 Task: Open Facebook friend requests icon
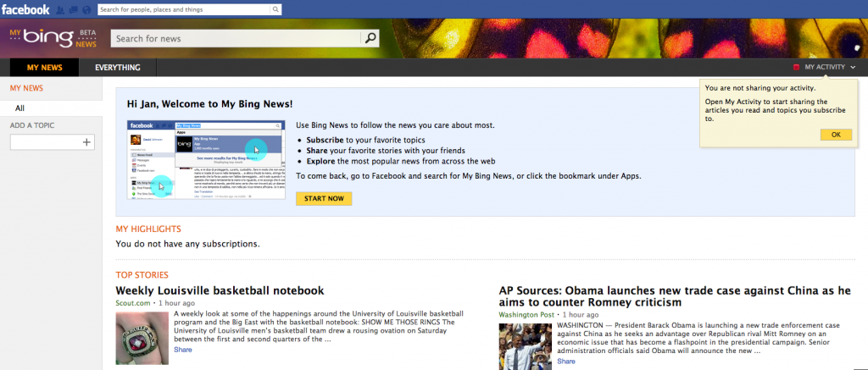pyautogui.click(x=60, y=10)
